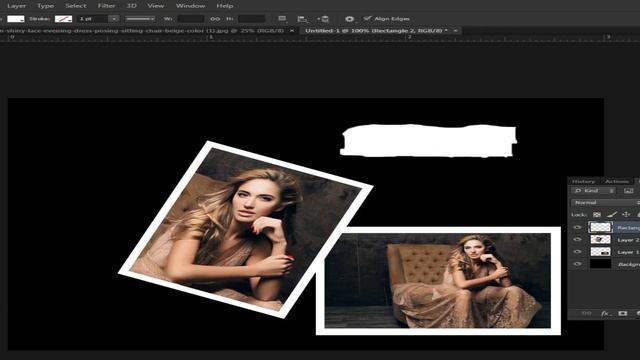This screenshot has height=360, width=640.
Task: Click the stroke width 1 pt field
Action: [93, 19]
